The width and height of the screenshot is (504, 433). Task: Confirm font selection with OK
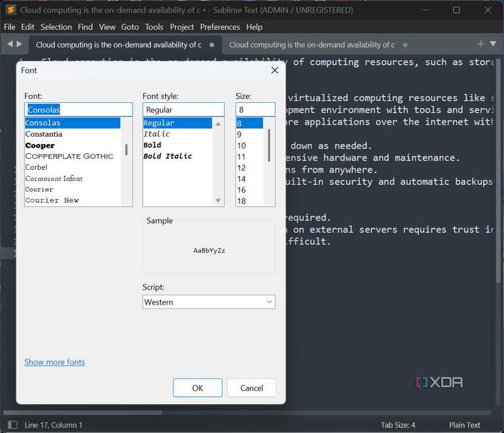pos(198,388)
